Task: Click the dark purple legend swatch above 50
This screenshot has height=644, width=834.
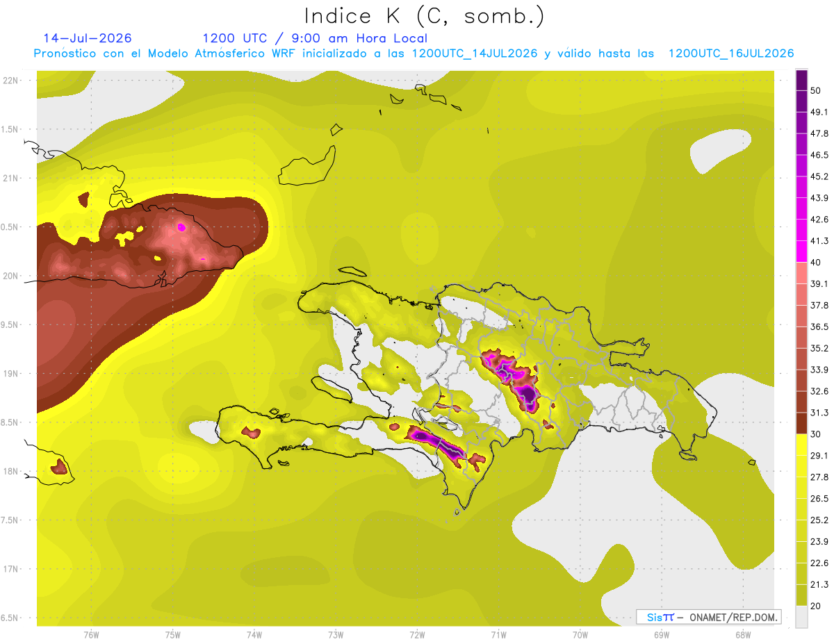Action: pos(801,80)
